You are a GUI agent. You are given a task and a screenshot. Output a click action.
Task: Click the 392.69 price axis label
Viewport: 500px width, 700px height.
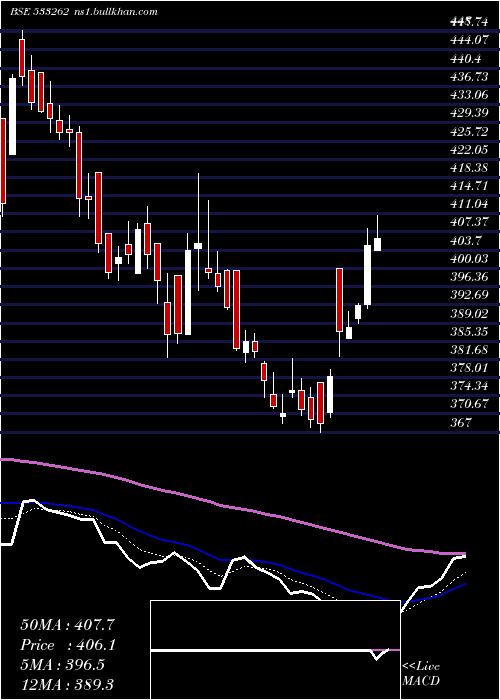[469, 295]
